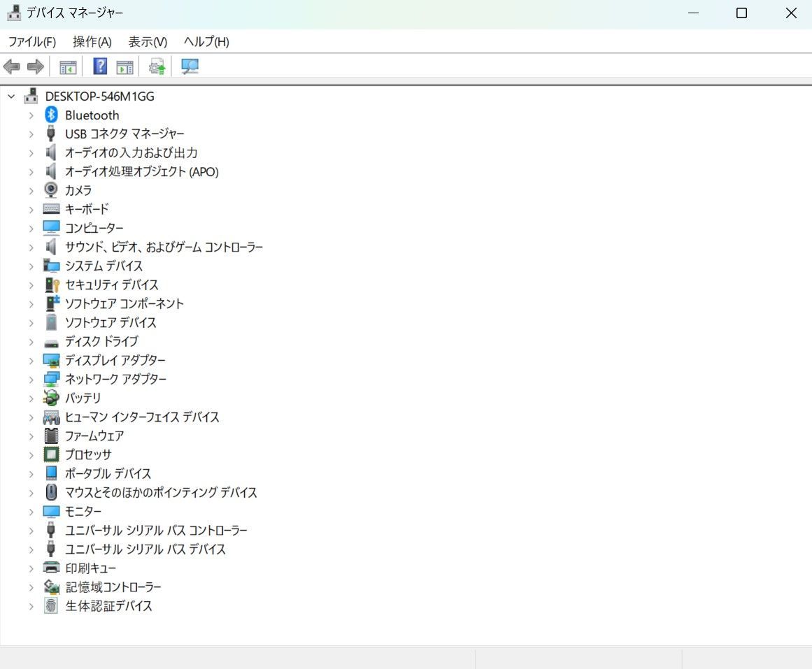Click the 生体認証デバイス fingerprint icon
Viewport: 812px width, 669px height.
[51, 605]
